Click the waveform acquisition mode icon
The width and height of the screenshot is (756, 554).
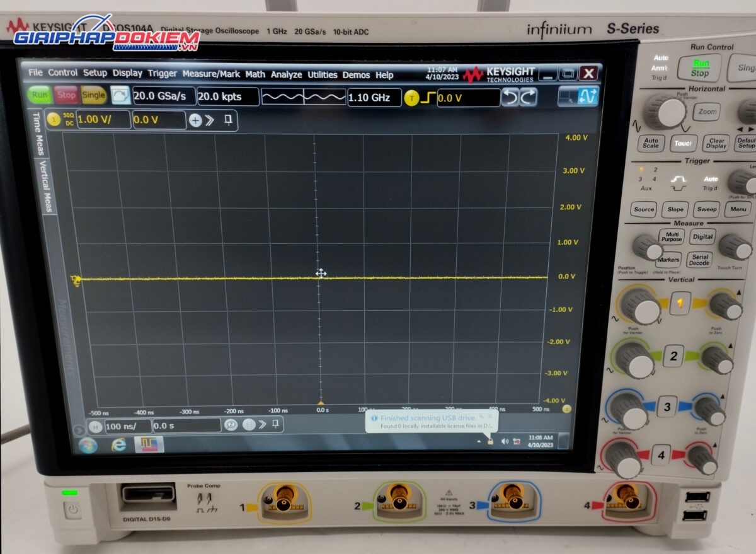click(304, 98)
